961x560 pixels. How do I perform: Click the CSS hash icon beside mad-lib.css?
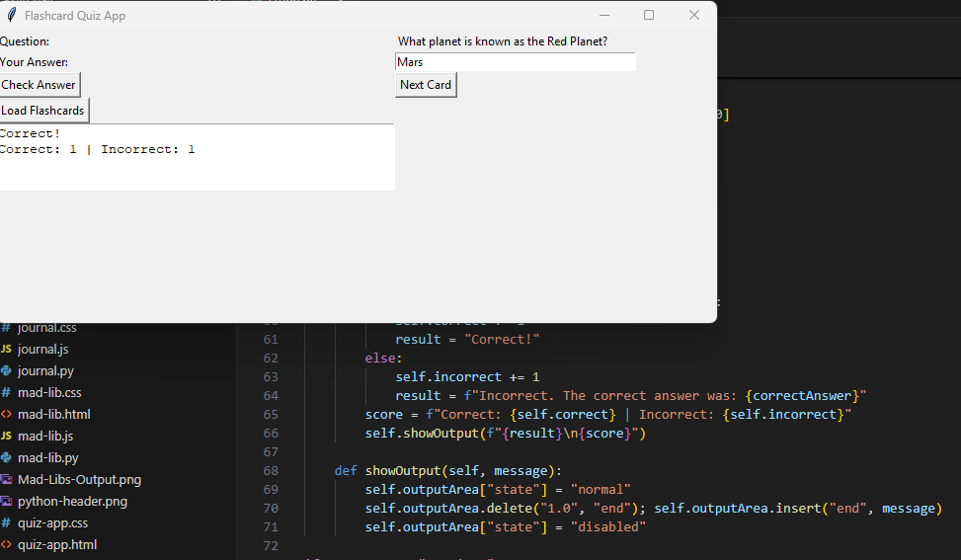(x=6, y=393)
